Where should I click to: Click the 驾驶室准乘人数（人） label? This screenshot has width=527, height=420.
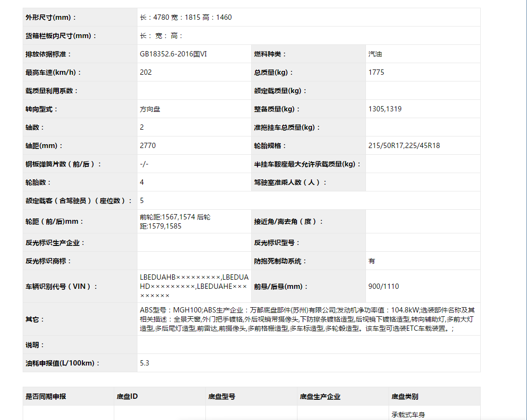click(290, 182)
